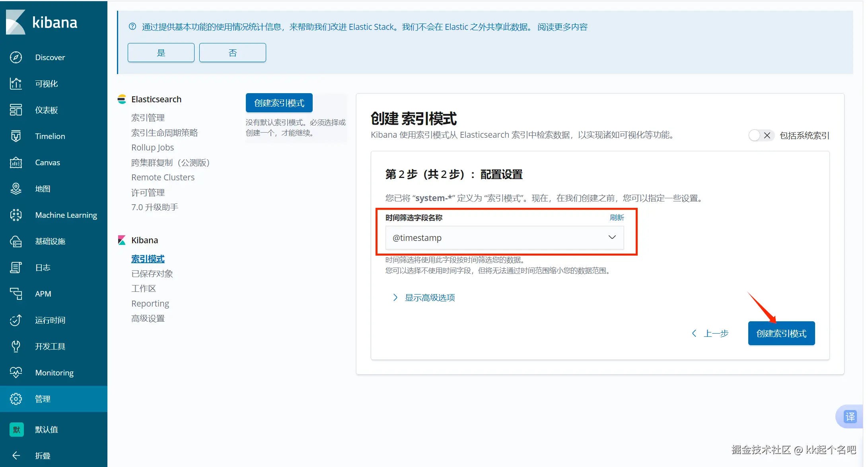
Task: Open the @timestamp time filter dropdown
Action: pos(504,238)
